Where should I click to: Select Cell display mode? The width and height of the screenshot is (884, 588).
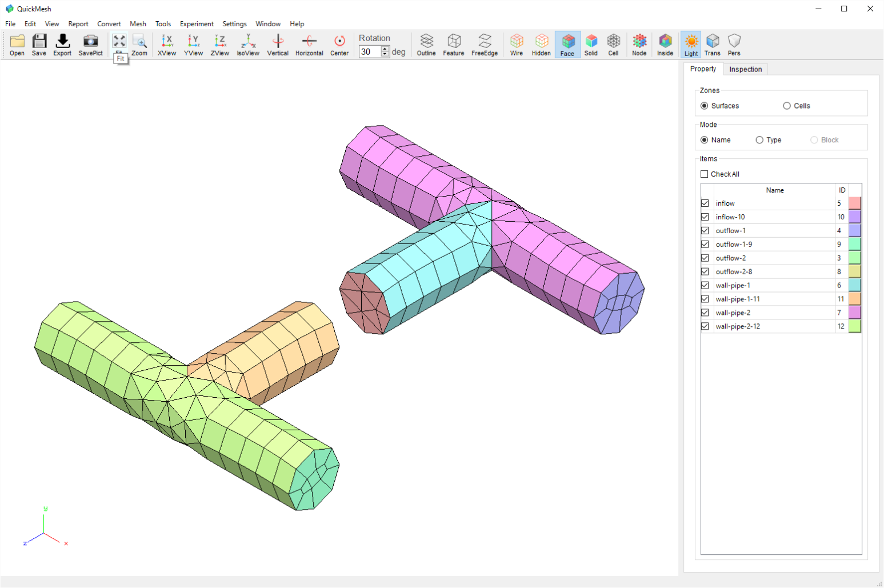613,45
